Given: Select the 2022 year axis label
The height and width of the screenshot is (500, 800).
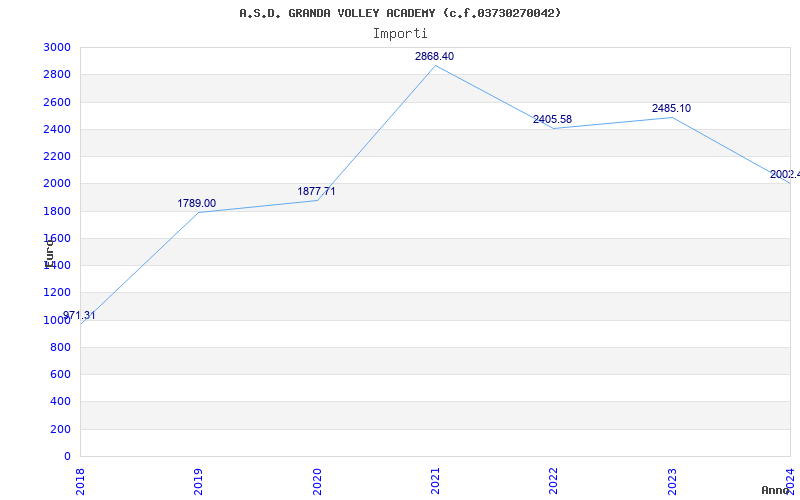Looking at the screenshot, I should coord(554,482).
